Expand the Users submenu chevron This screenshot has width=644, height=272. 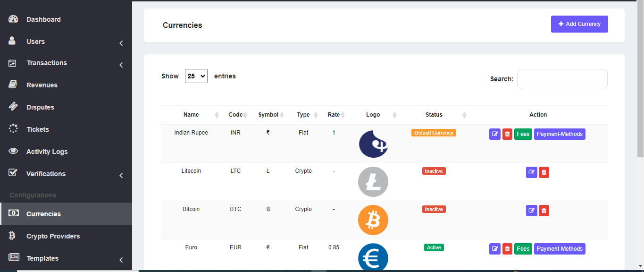click(x=121, y=43)
